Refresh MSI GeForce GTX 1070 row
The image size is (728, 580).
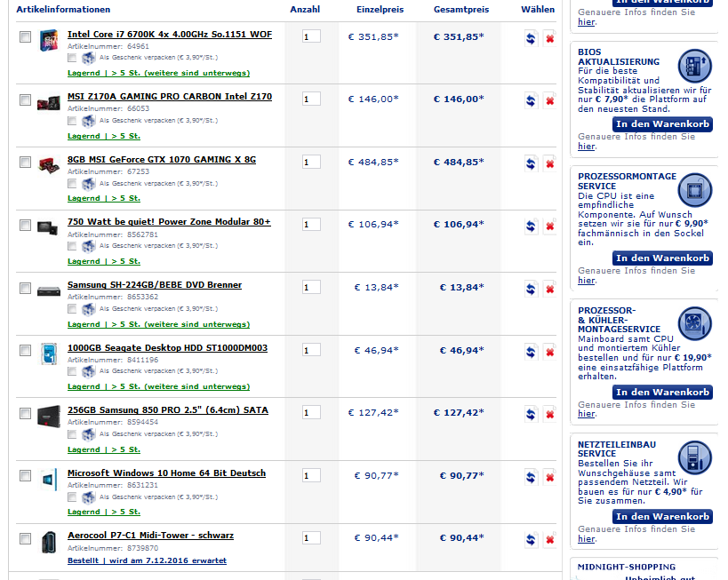(531, 163)
